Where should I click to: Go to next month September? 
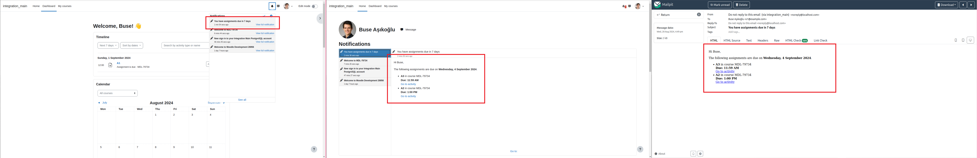tap(216, 103)
